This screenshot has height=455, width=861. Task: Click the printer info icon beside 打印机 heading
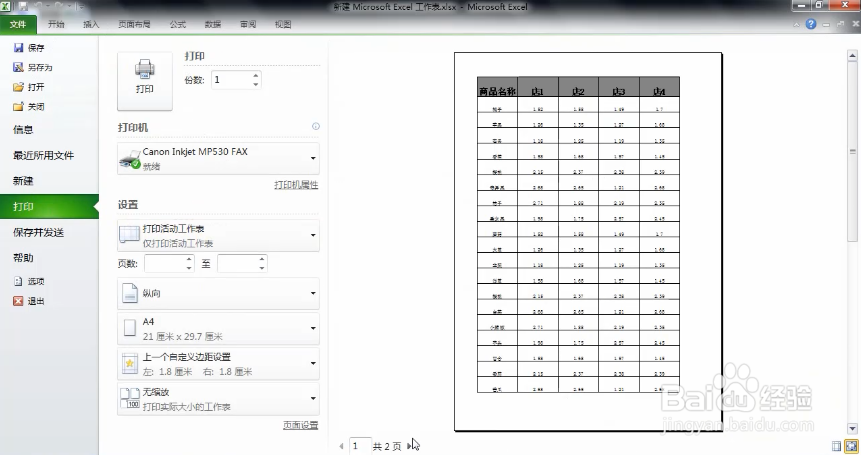coord(316,126)
